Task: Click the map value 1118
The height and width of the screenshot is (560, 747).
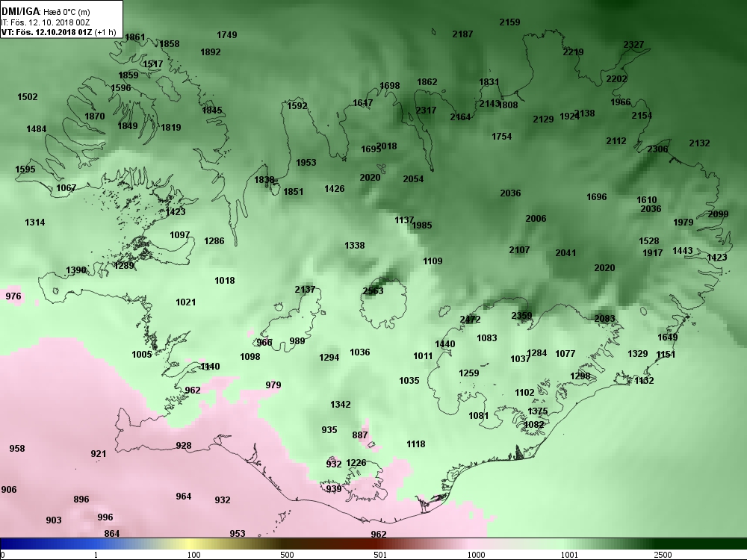Action: point(416,444)
